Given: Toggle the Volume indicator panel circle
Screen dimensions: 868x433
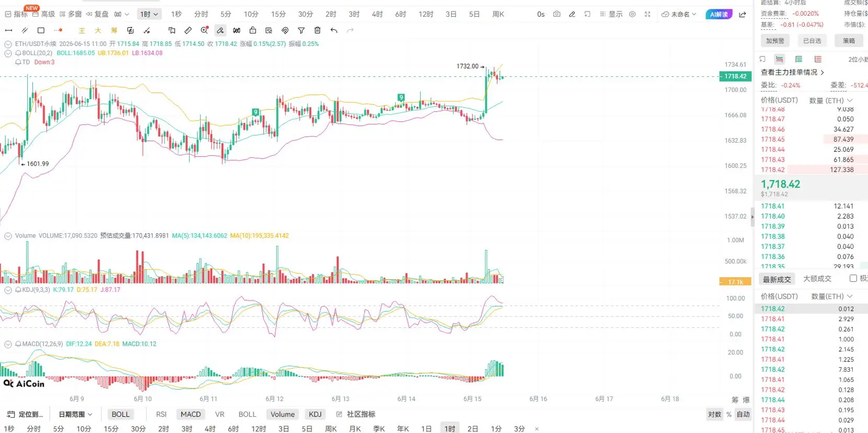Looking at the screenshot, I should point(8,236).
